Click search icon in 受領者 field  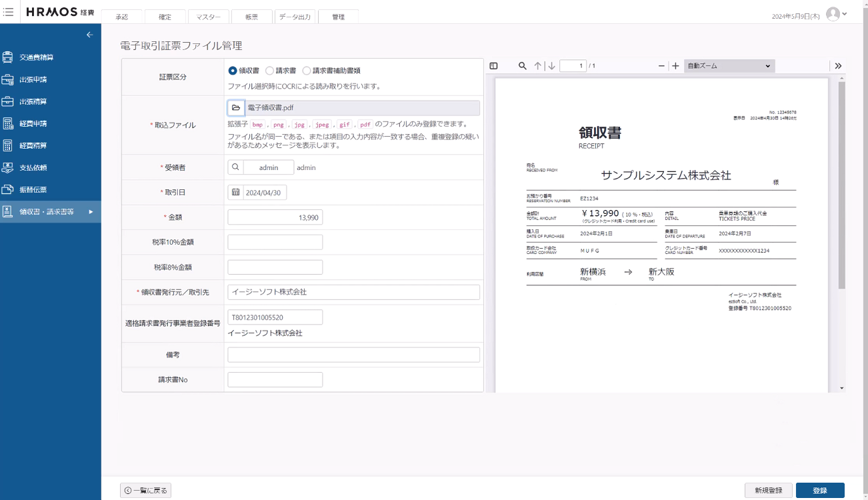(x=236, y=167)
